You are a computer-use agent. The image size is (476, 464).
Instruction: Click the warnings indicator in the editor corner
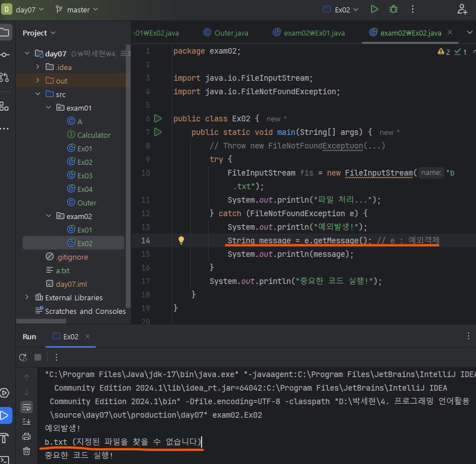coord(444,52)
